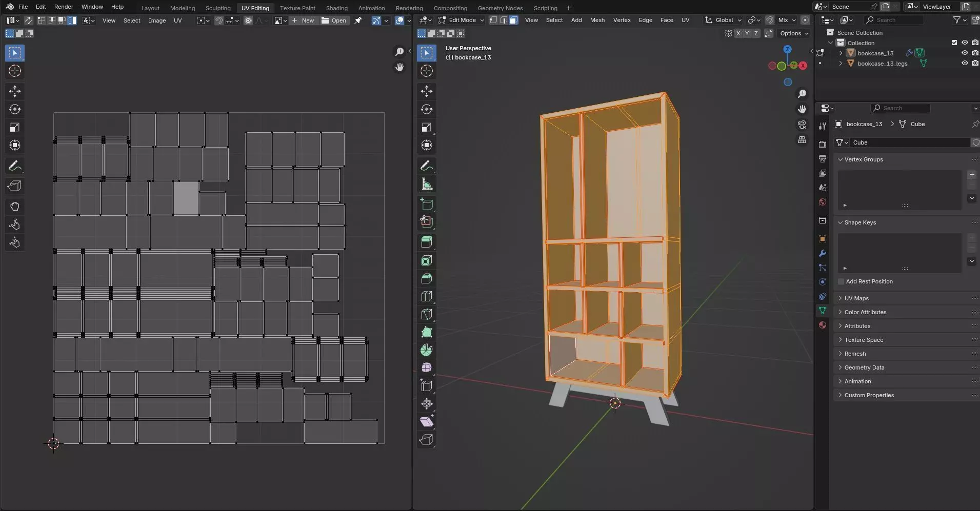Select the Bevel tool

coord(427,278)
